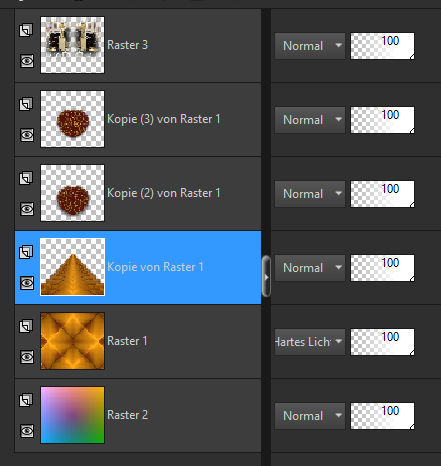
Task: Open blend mode dropdown for Raster 3
Action: (x=310, y=46)
